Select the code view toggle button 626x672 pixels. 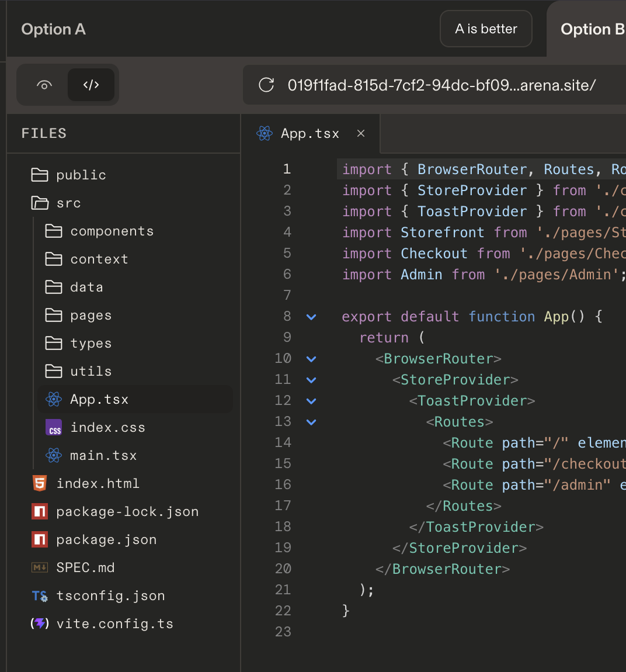(91, 85)
